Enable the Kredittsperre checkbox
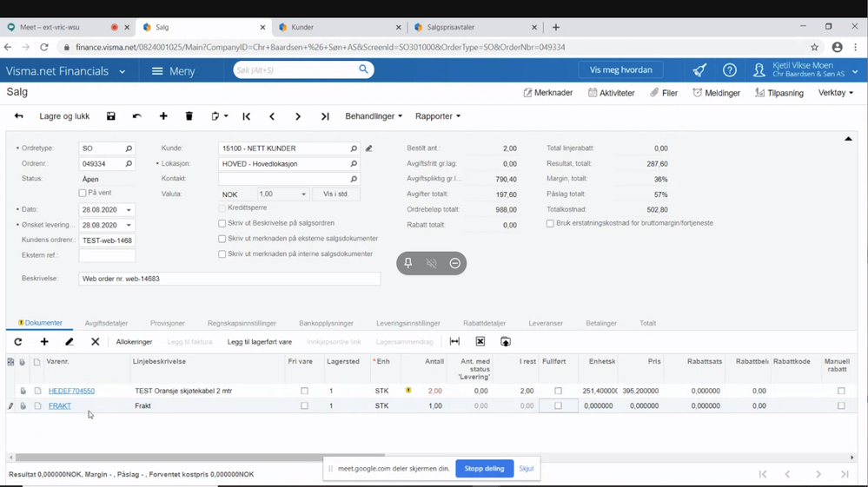This screenshot has width=868, height=487. (x=222, y=208)
